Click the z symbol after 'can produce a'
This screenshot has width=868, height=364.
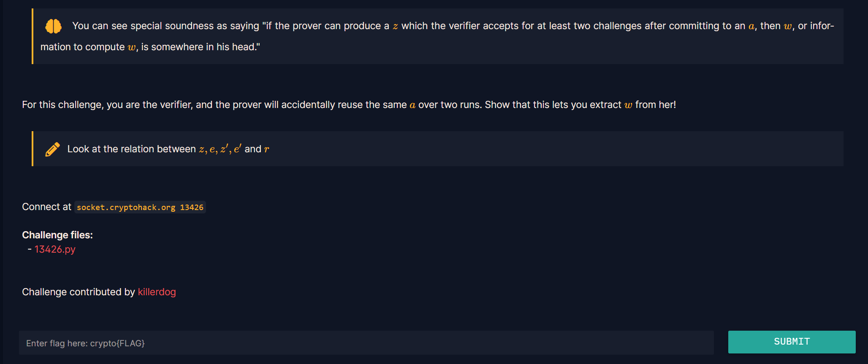395,26
